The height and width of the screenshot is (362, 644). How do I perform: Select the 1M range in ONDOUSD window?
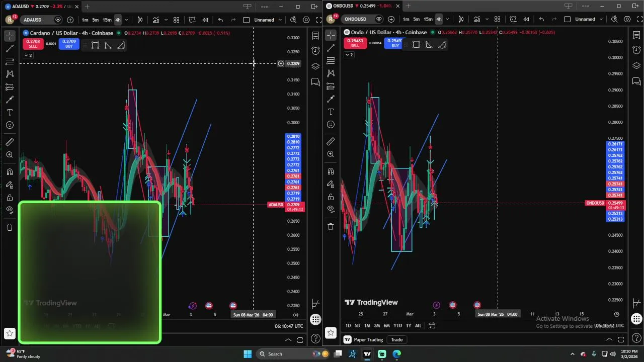click(367, 325)
